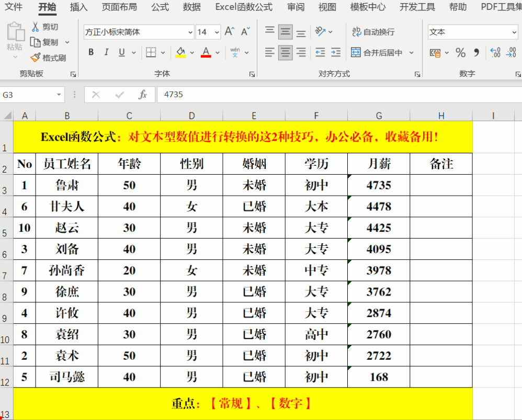Click the Paste clipboard icon

pos(15,31)
